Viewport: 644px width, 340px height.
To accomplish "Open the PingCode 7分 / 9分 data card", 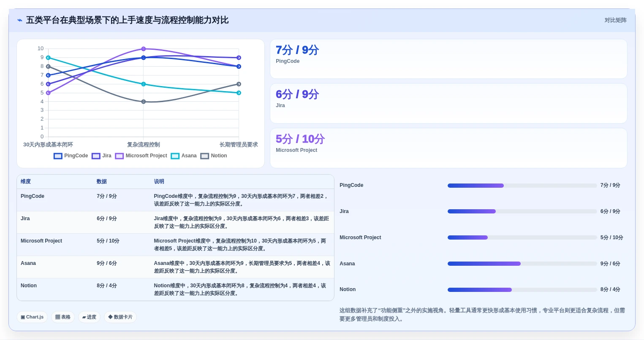I will 448,59.
